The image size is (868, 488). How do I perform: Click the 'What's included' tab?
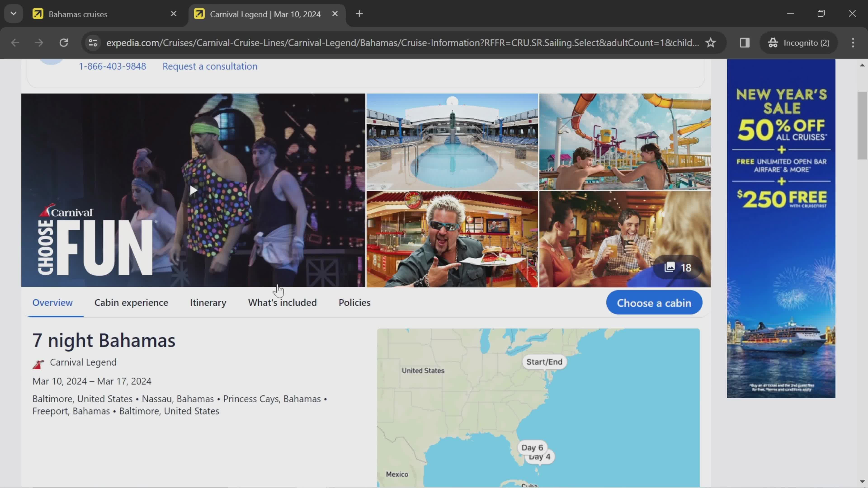(x=282, y=302)
